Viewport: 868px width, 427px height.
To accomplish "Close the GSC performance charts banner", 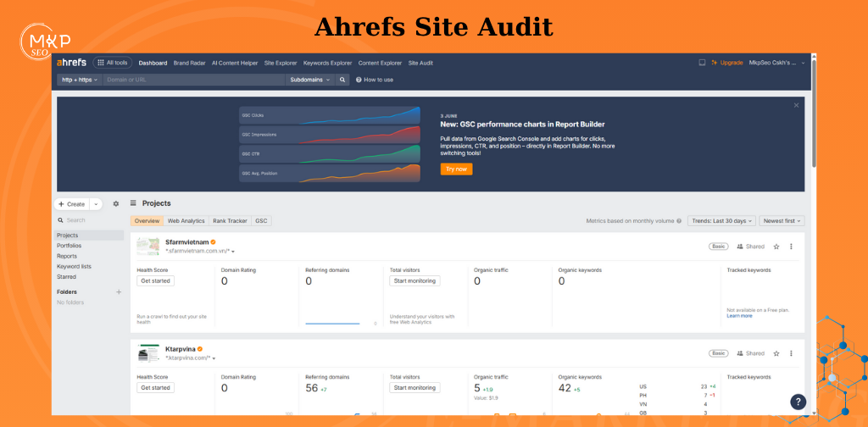I will coord(796,105).
